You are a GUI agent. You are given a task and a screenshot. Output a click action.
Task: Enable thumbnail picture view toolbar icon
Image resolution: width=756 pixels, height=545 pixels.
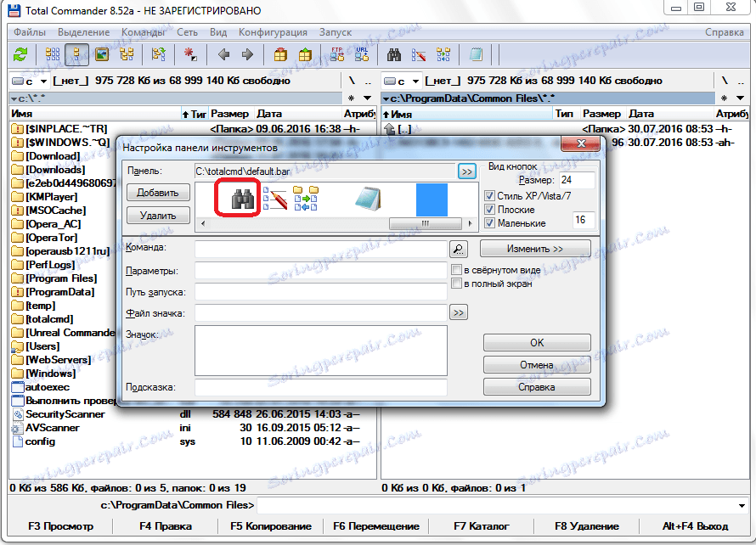(102, 54)
